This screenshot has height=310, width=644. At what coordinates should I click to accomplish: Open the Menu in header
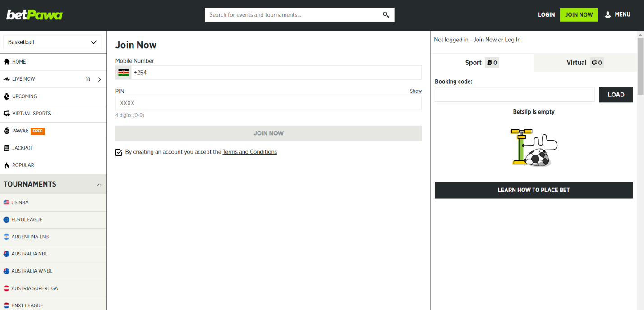click(617, 15)
